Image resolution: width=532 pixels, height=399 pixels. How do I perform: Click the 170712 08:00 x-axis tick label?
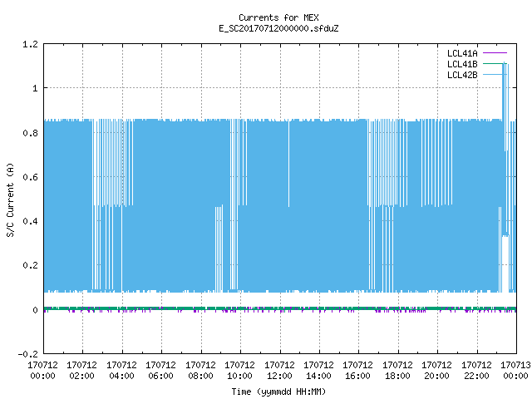(200, 371)
